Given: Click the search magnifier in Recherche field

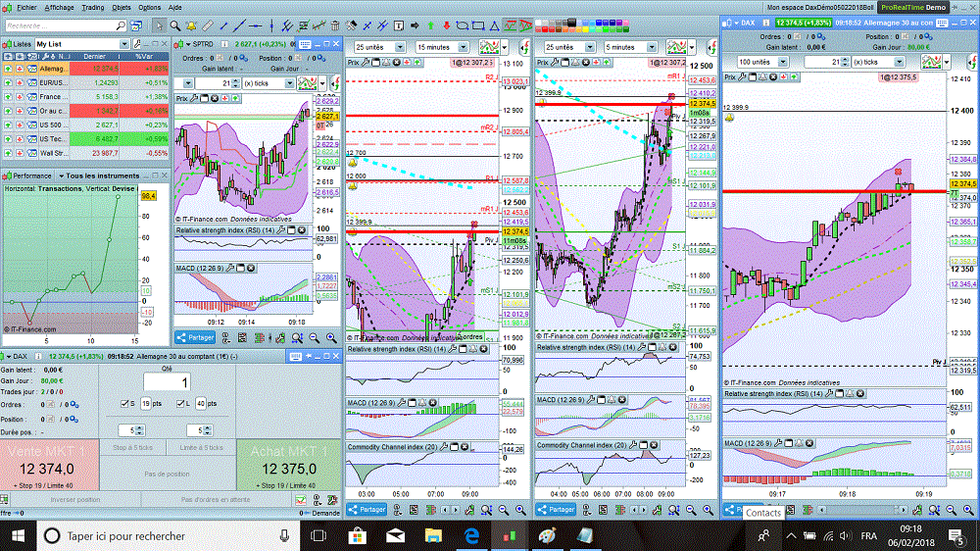Looking at the screenshot, I should coord(121,25).
